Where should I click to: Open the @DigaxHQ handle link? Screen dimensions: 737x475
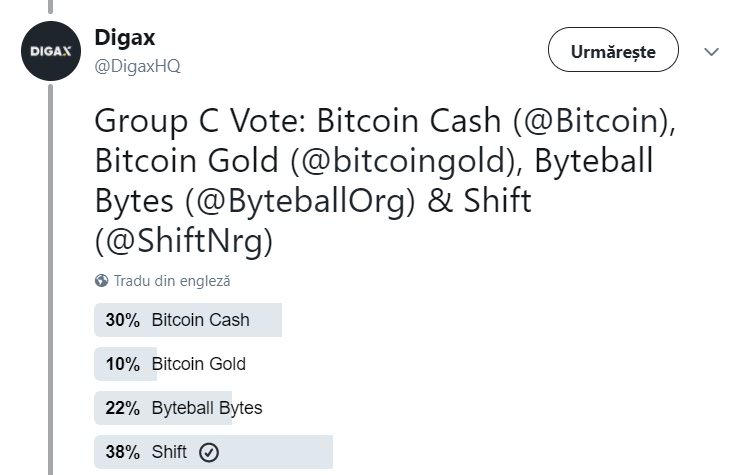[137, 66]
